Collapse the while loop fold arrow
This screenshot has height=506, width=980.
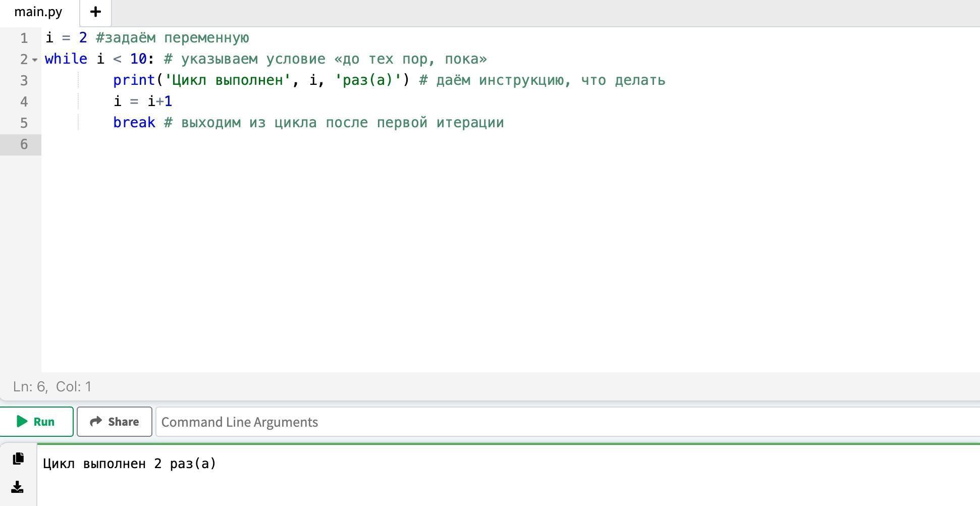tap(35, 60)
